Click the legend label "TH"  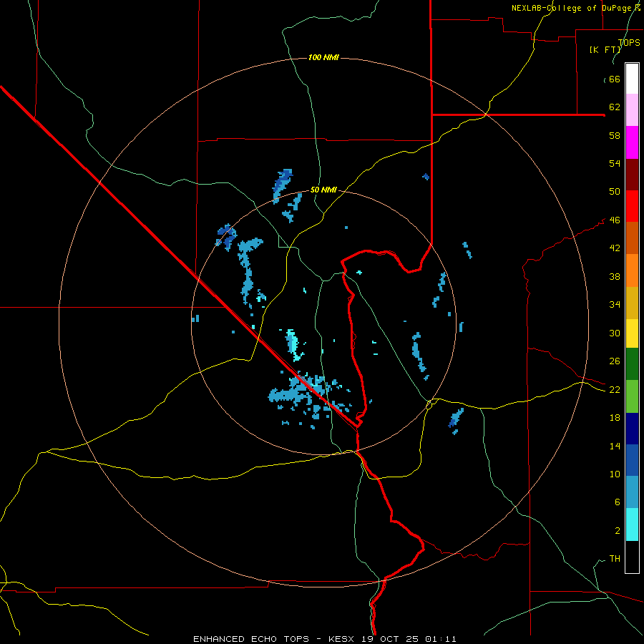pyautogui.click(x=615, y=559)
